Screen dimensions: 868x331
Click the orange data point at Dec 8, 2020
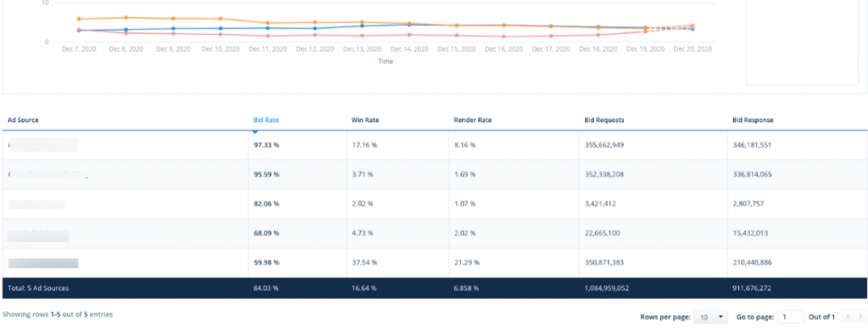pyautogui.click(x=126, y=18)
